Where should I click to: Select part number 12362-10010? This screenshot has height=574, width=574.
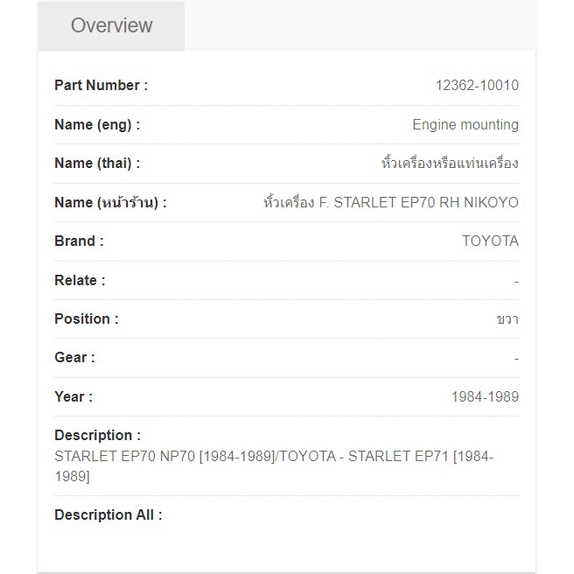(x=477, y=85)
